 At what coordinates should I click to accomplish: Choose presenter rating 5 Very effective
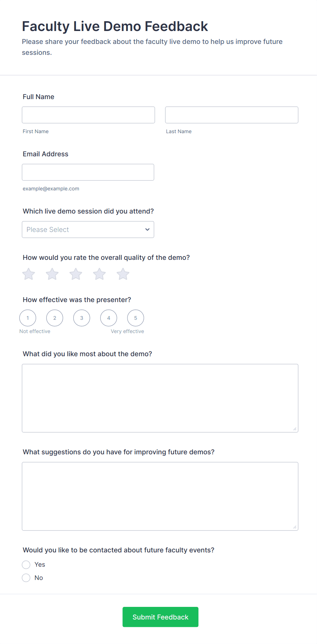click(136, 318)
